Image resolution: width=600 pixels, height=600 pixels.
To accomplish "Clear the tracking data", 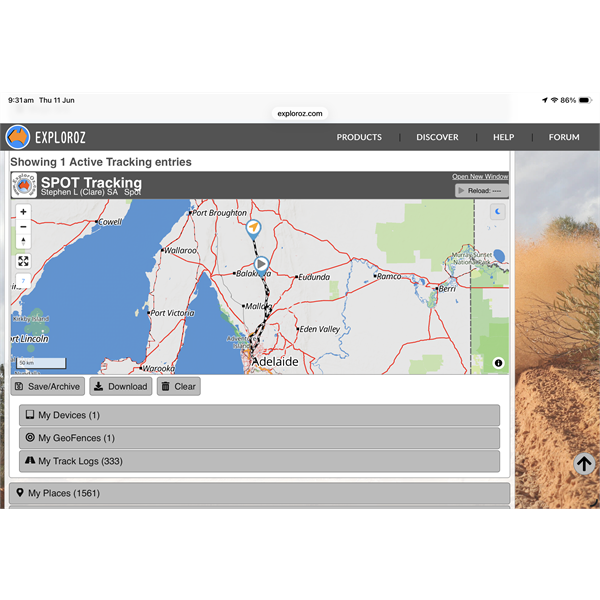I will click(179, 386).
